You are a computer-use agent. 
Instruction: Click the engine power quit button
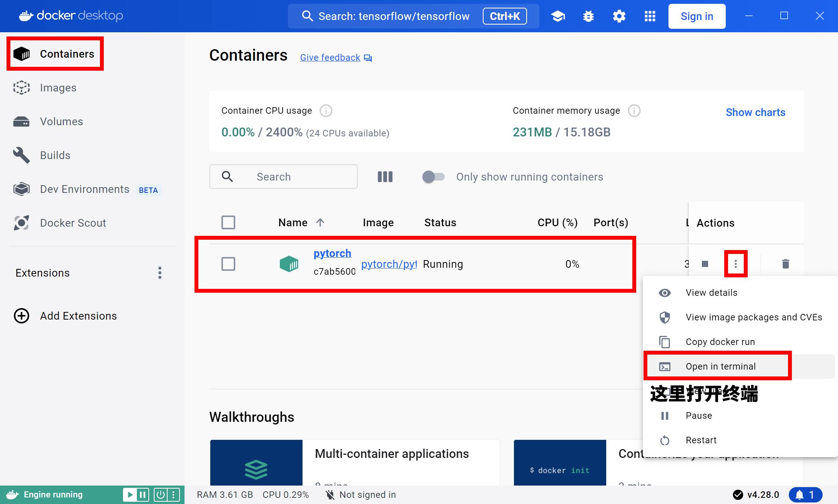click(x=161, y=495)
